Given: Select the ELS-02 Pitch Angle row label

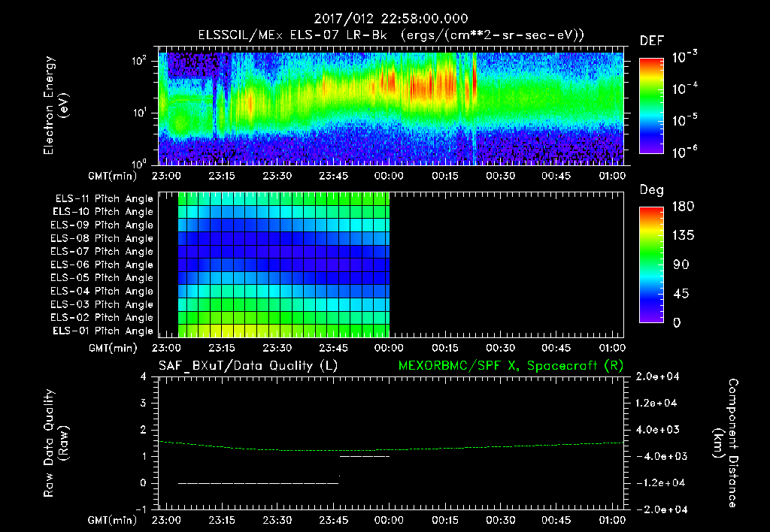Looking at the screenshot, I should pos(102,318).
